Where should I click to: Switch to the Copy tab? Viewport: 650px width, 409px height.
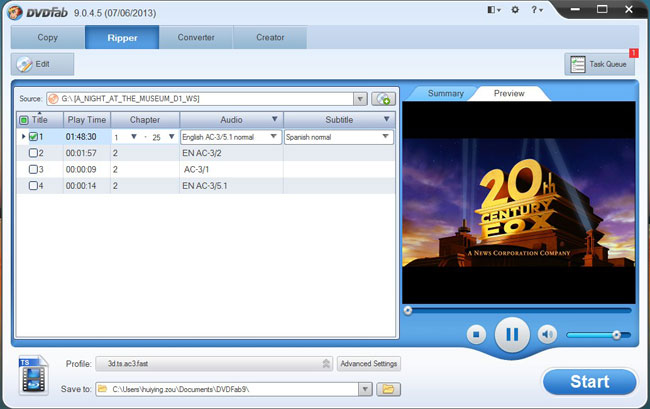[48, 37]
